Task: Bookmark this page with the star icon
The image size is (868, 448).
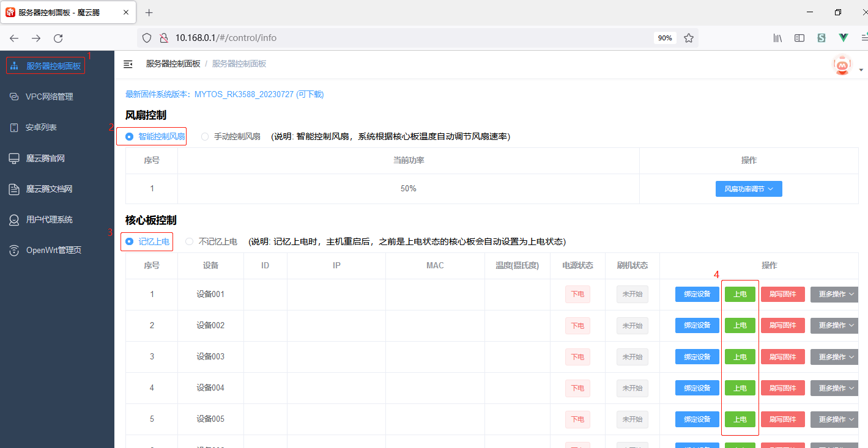Action: (689, 38)
